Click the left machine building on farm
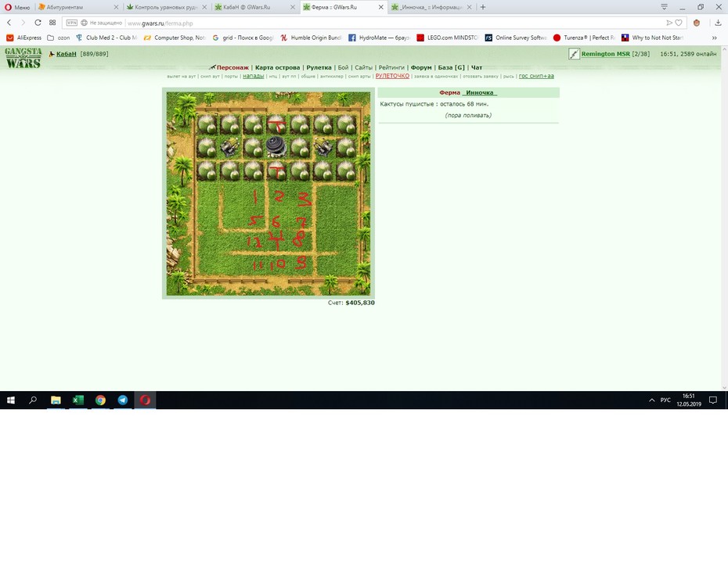The height and width of the screenshot is (578, 728). 230,148
